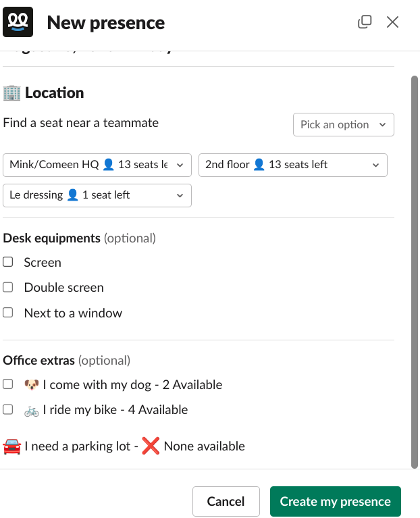Click person icon in Le dressing dropdown
The width and height of the screenshot is (420, 518).
(x=73, y=195)
